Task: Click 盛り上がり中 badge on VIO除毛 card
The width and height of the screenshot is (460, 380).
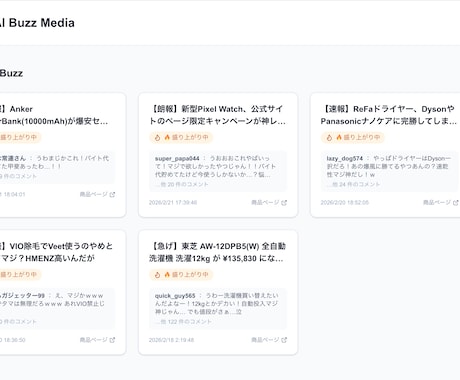Action: (x=20, y=275)
